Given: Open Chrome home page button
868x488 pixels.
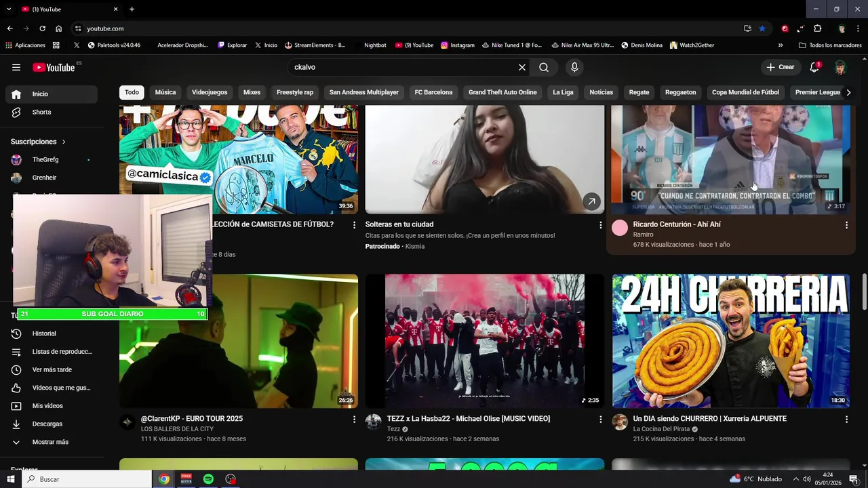Looking at the screenshot, I should tap(58, 28).
